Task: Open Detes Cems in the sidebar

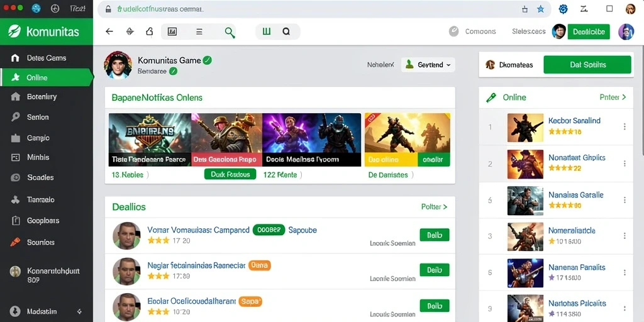Action: pyautogui.click(x=47, y=58)
